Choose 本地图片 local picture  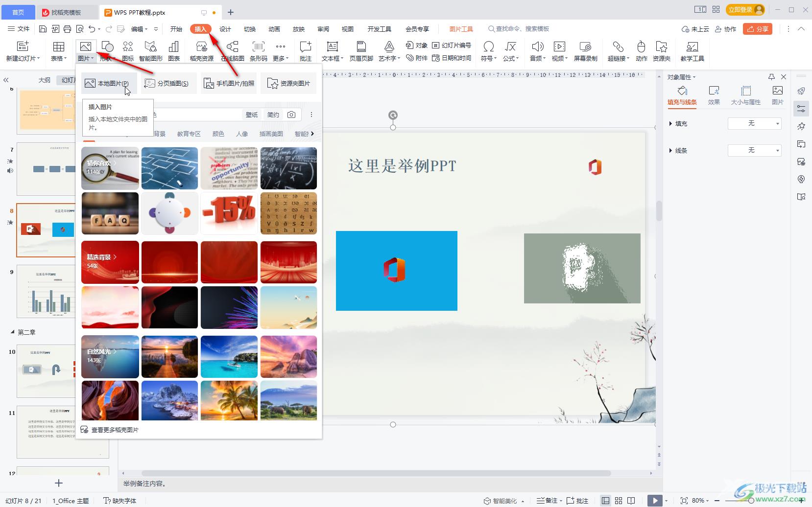(x=109, y=83)
